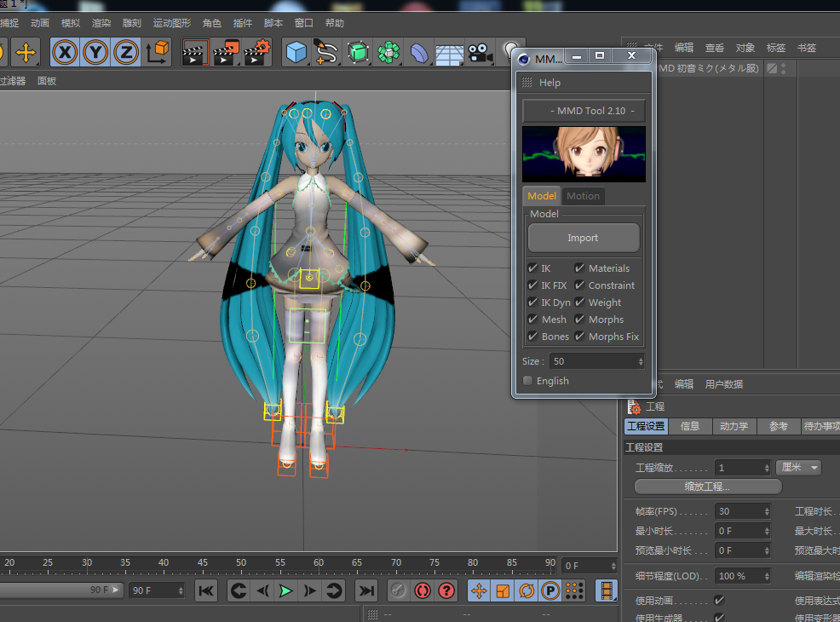Click the Import model button

584,238
